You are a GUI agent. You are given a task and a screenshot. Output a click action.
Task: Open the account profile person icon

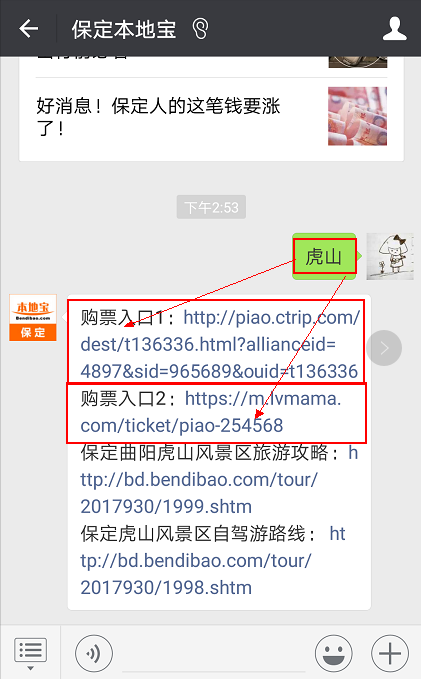[x=394, y=29]
